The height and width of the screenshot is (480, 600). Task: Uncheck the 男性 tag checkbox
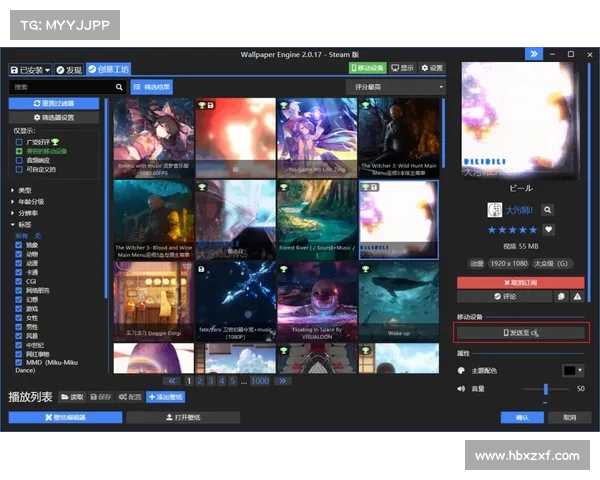(x=19, y=327)
